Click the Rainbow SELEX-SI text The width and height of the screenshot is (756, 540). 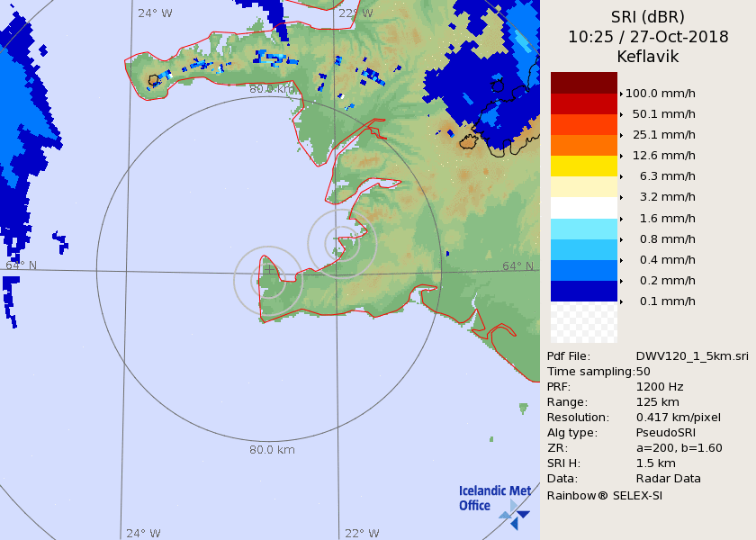(605, 496)
